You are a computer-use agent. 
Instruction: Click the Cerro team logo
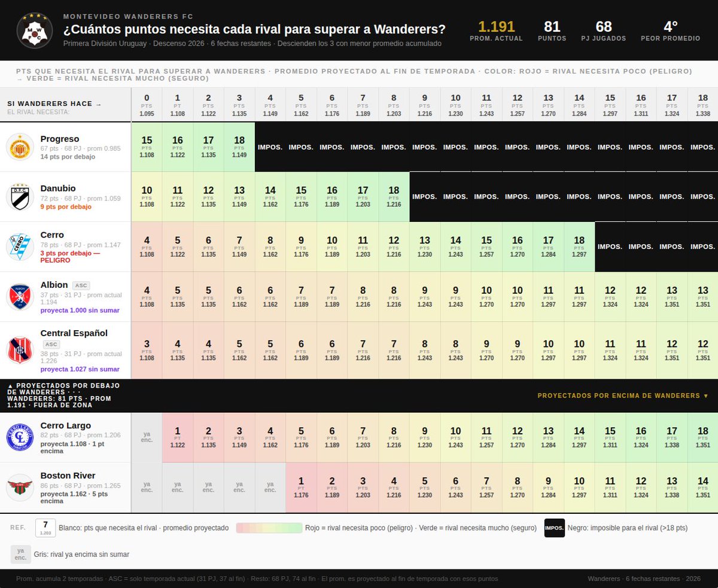coord(20,246)
